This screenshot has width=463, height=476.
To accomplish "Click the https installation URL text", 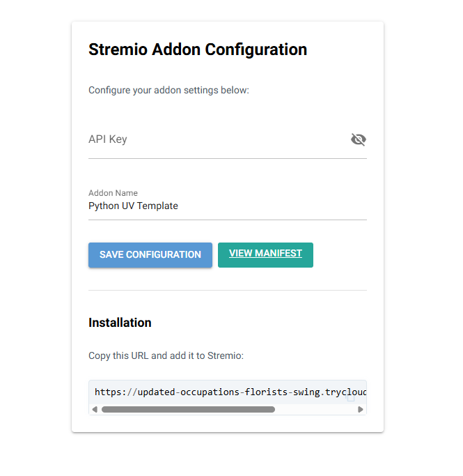I will [230, 392].
